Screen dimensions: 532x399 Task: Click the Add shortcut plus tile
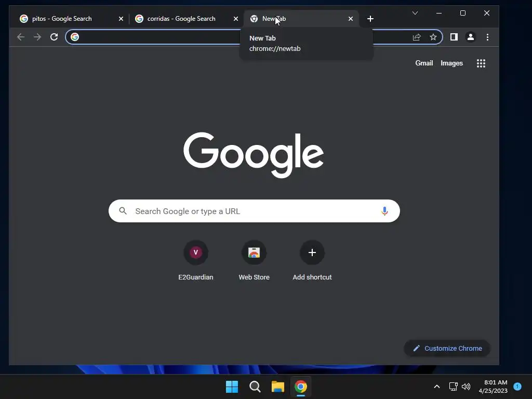point(312,260)
